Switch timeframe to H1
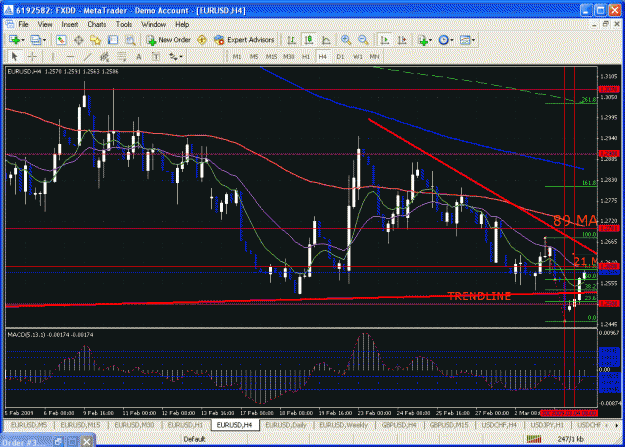This screenshot has height=447, width=625. tap(306, 57)
